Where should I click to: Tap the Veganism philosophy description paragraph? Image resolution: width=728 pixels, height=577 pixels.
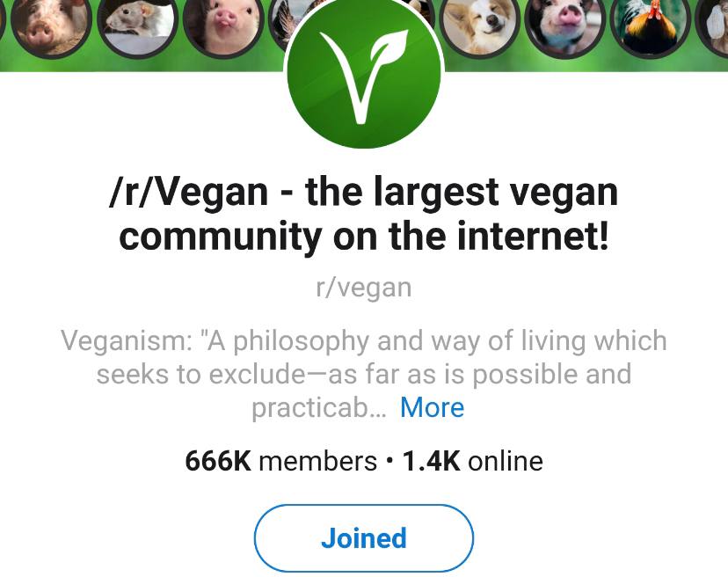point(364,374)
